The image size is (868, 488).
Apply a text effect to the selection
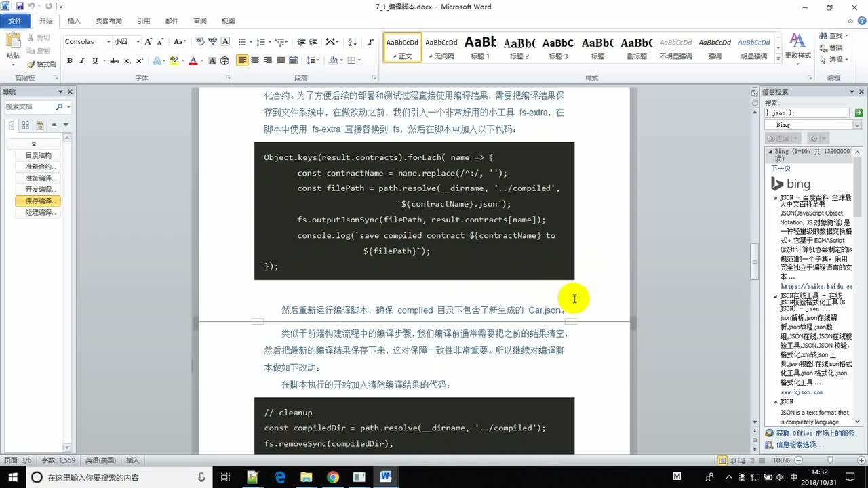pos(158,60)
